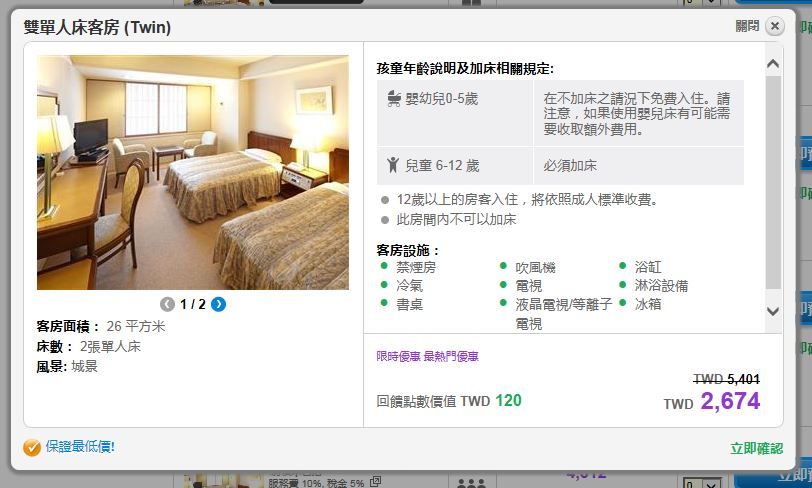Click the 關閉 close text
Image resolution: width=812 pixels, height=488 pixels.
tap(747, 26)
